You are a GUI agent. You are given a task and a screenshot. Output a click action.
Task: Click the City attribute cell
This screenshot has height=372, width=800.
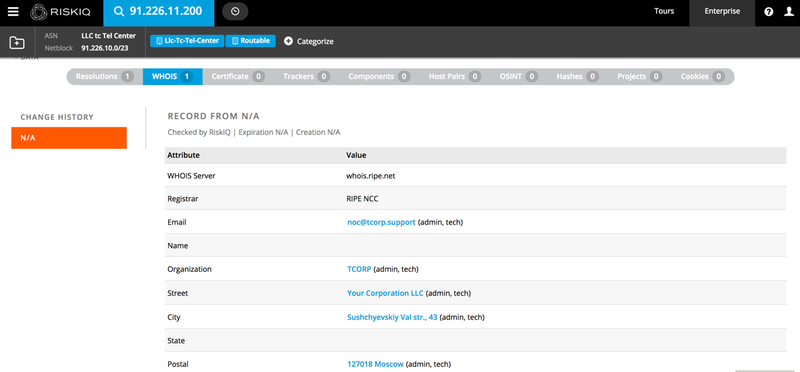tap(174, 317)
